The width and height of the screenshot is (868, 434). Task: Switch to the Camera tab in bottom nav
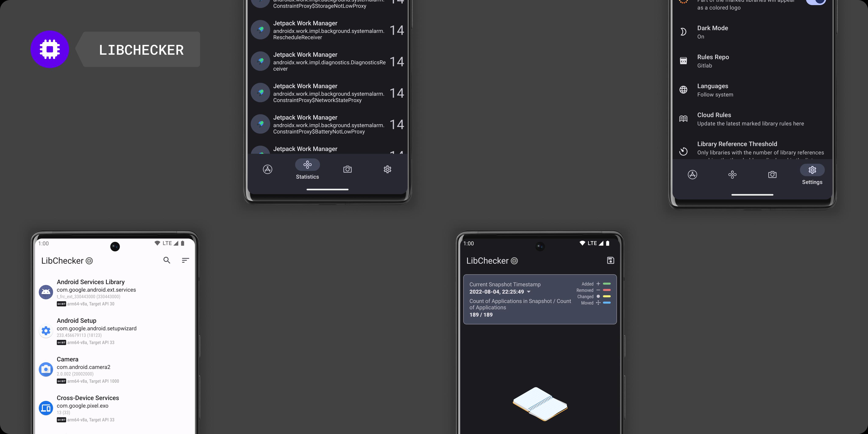(348, 169)
